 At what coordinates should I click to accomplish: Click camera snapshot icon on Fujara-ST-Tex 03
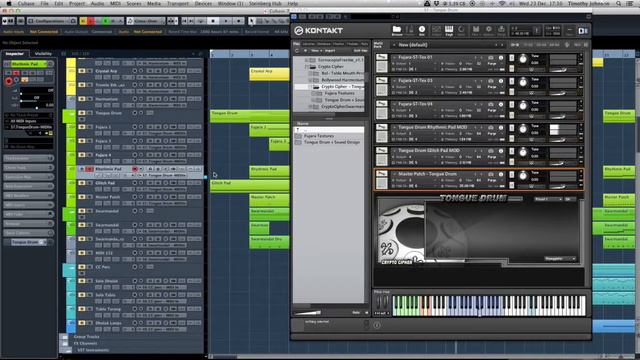pyautogui.click(x=491, y=81)
